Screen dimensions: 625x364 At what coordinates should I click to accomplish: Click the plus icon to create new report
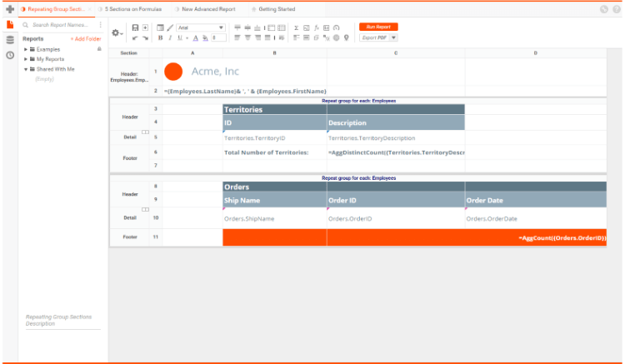pyautogui.click(x=10, y=9)
